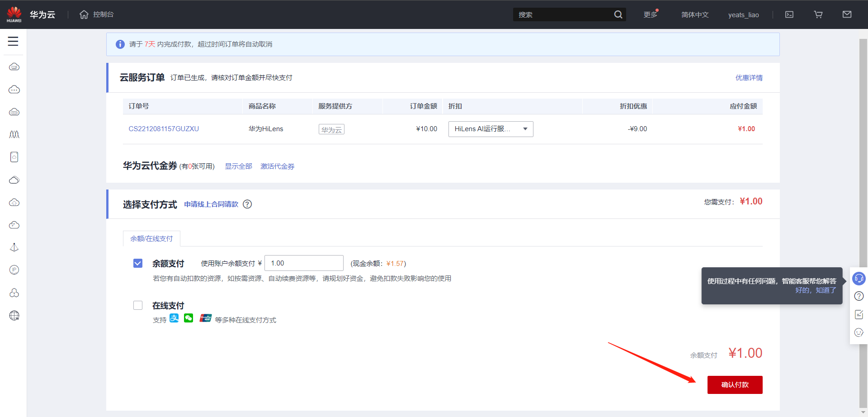The image size is (868, 417).
Task: Click 激活代金券 to activate a voucher
Action: point(277,166)
